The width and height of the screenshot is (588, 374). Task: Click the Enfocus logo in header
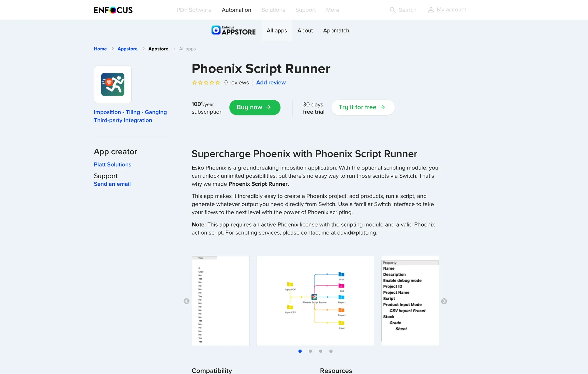click(x=113, y=10)
